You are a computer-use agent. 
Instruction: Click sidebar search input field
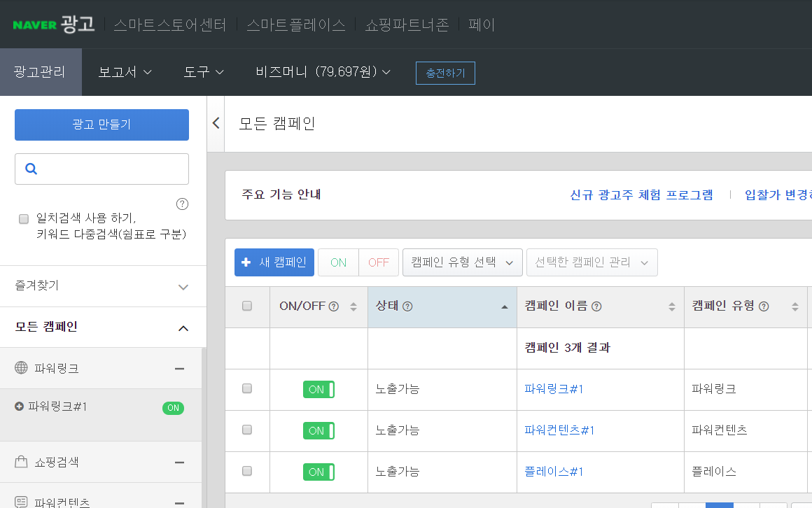tap(101, 169)
